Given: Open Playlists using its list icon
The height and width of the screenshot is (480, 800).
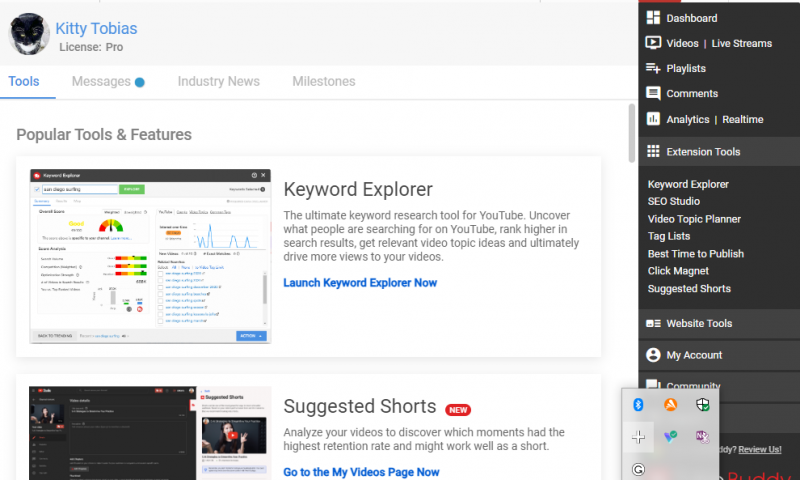Looking at the screenshot, I should (x=653, y=68).
